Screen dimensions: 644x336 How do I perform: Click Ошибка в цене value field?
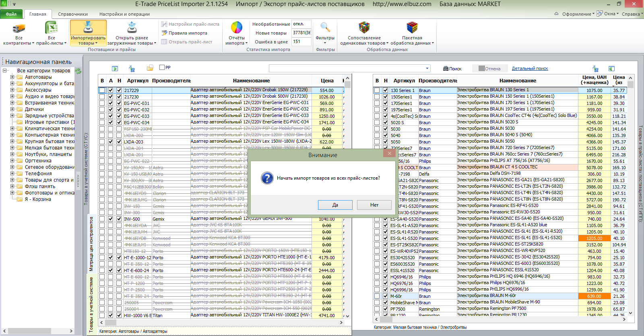click(301, 42)
